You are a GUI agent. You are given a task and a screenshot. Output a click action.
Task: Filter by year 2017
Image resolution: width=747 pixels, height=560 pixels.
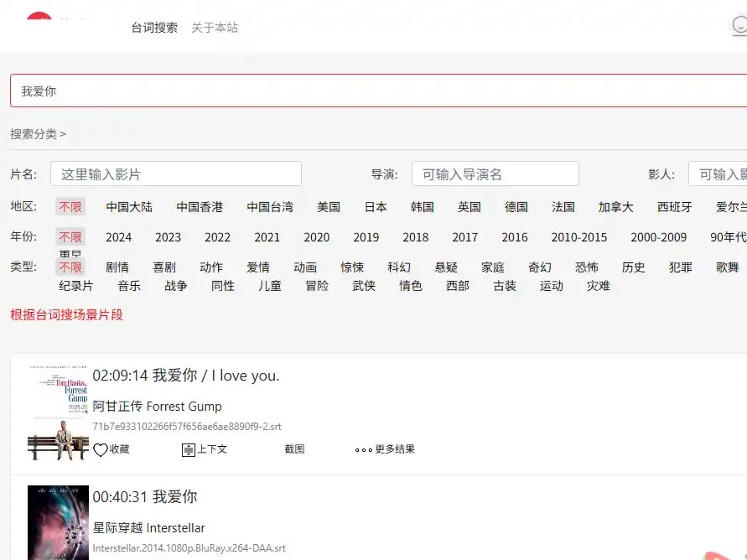pos(465,237)
